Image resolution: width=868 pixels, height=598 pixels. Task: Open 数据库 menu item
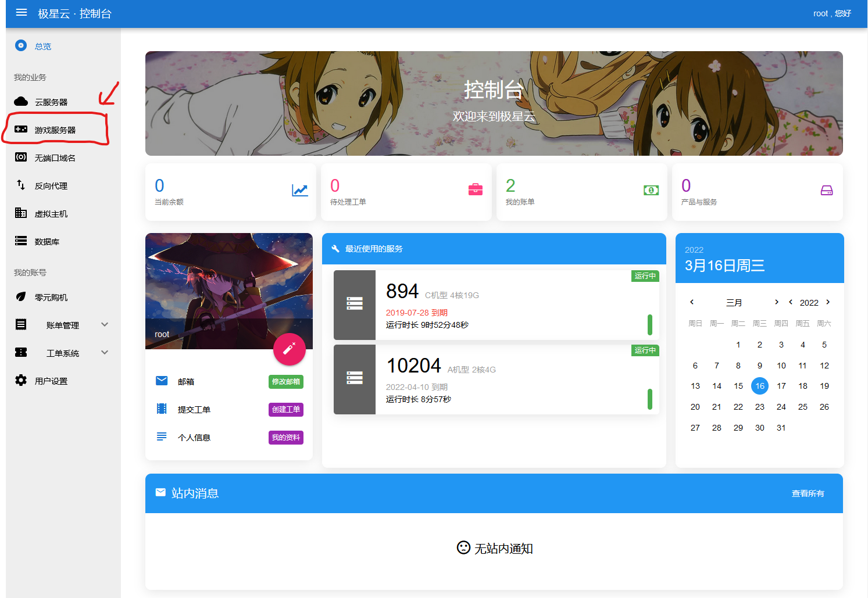[63, 241]
